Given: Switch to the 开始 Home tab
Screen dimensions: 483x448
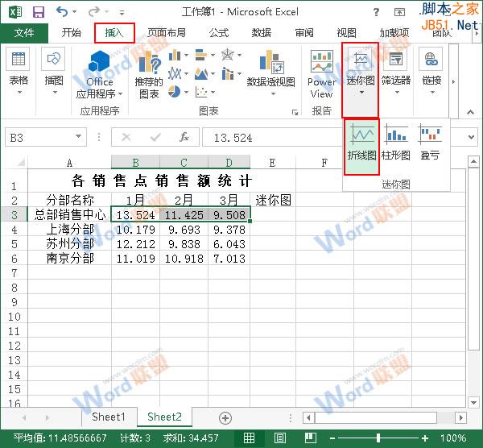Looking at the screenshot, I should [71, 33].
